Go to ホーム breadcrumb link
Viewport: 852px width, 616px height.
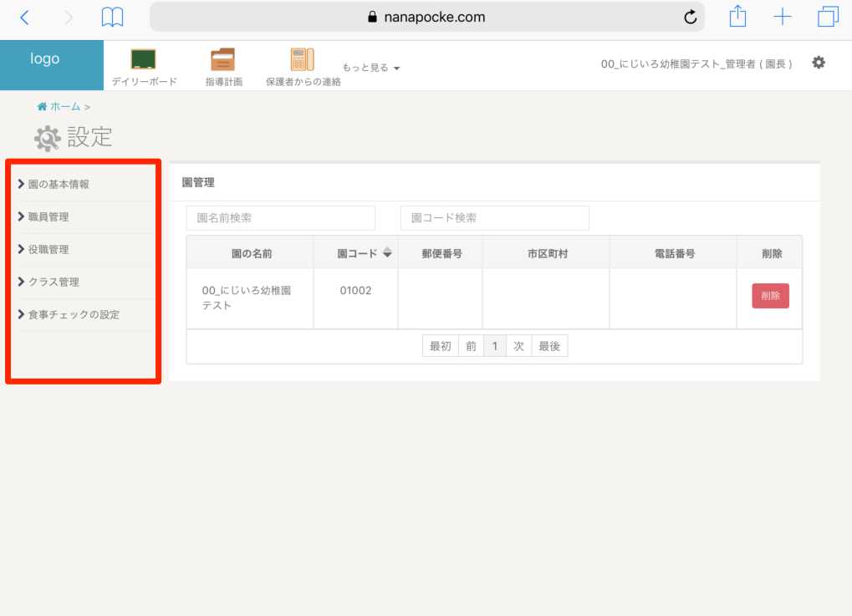click(64, 107)
